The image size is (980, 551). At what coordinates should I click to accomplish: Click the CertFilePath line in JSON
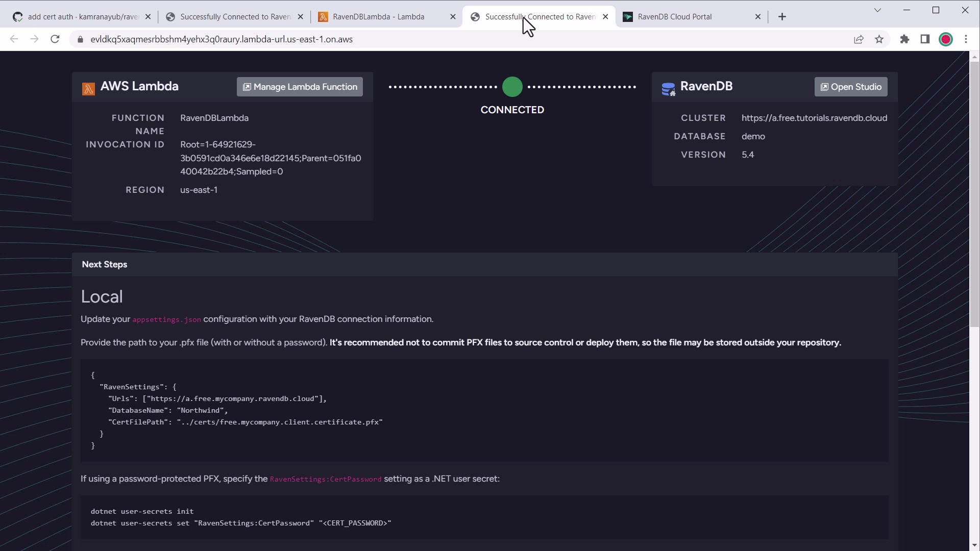click(x=245, y=422)
